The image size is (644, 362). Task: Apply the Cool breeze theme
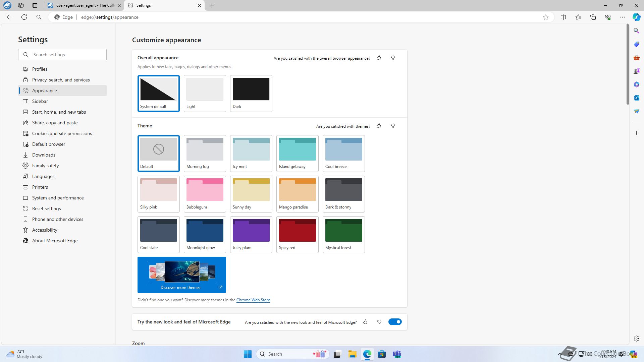pyautogui.click(x=344, y=153)
